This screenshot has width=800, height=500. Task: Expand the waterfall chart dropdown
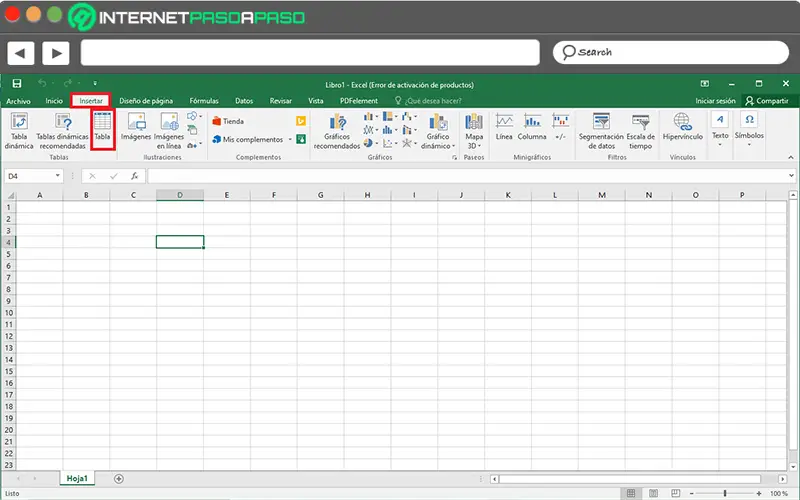coord(415,117)
